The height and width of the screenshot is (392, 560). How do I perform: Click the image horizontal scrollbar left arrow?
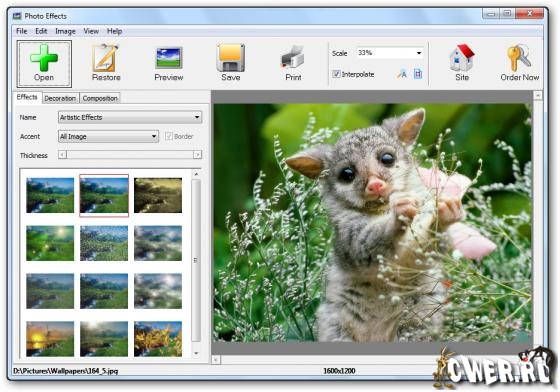pyautogui.click(x=216, y=360)
